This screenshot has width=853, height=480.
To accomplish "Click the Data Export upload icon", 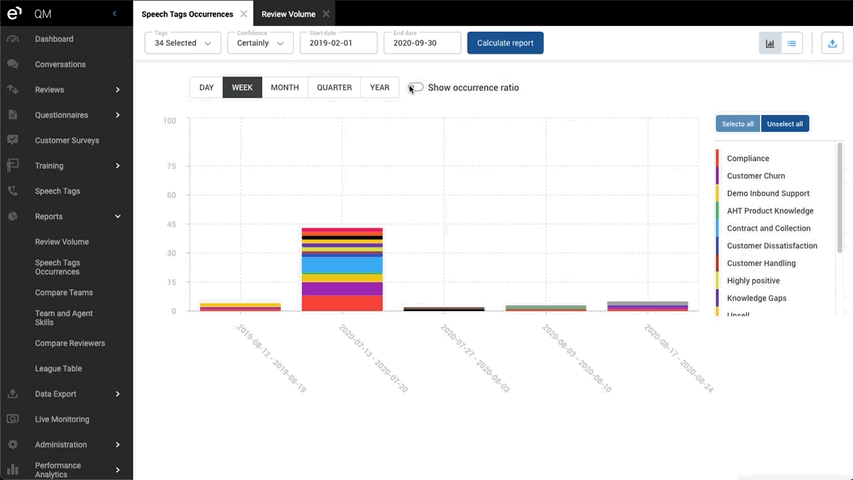I will click(x=13, y=393).
